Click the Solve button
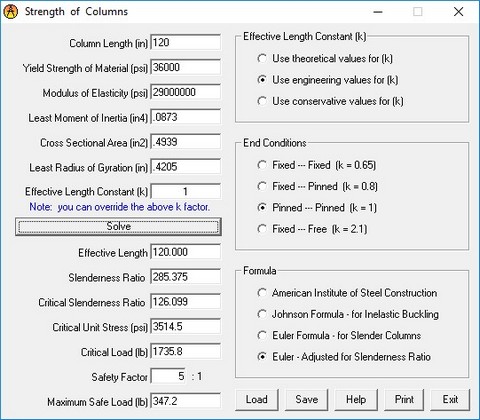480x420 pixels. point(118,227)
